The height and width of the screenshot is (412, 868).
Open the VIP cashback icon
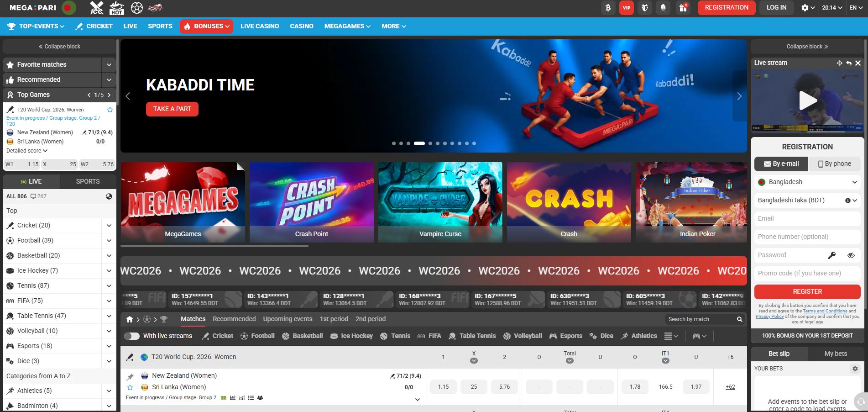627,8
